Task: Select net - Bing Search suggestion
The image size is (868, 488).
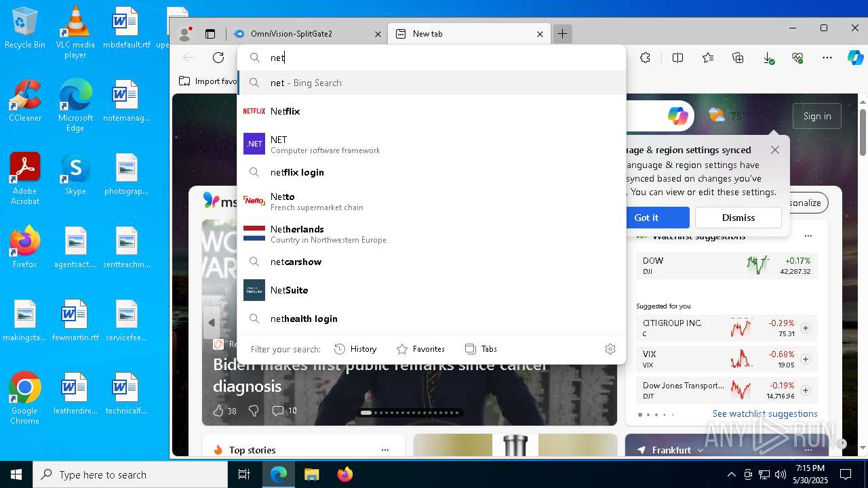Action: tap(431, 83)
